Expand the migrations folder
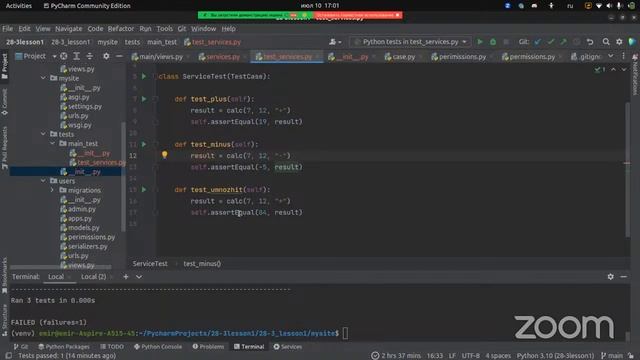 52,190
